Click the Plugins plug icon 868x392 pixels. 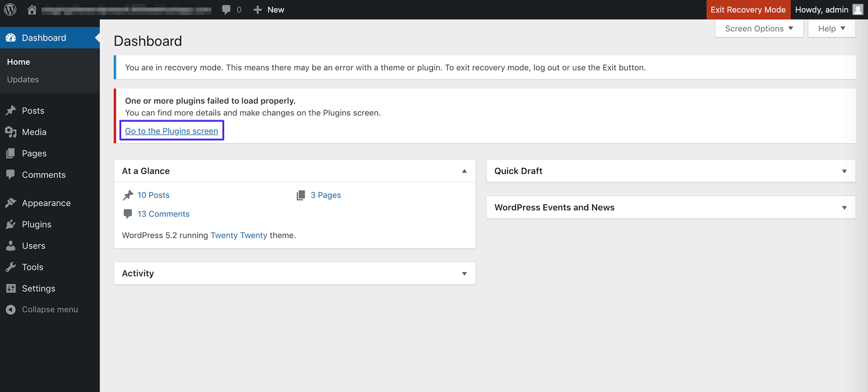pyautogui.click(x=11, y=224)
